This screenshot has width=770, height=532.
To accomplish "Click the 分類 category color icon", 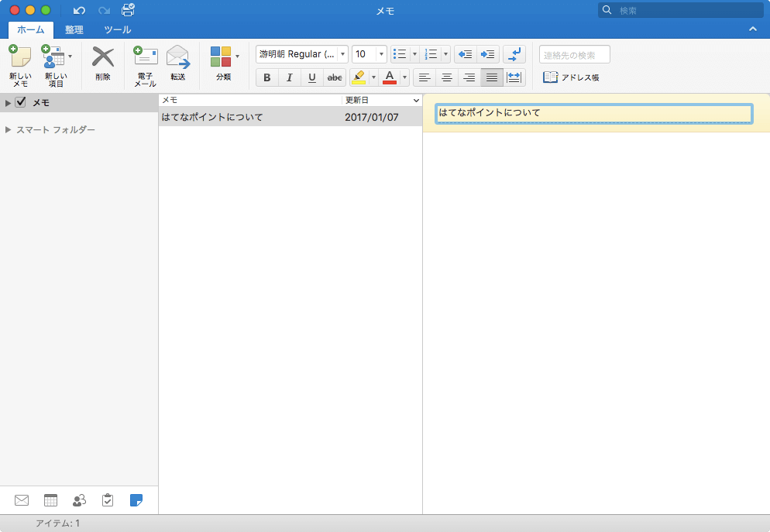I will click(221, 57).
